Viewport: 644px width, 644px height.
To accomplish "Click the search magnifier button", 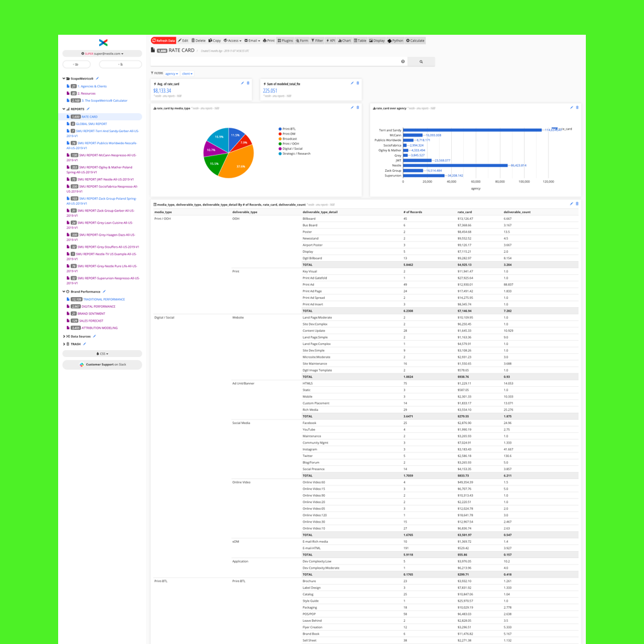I will [x=421, y=61].
